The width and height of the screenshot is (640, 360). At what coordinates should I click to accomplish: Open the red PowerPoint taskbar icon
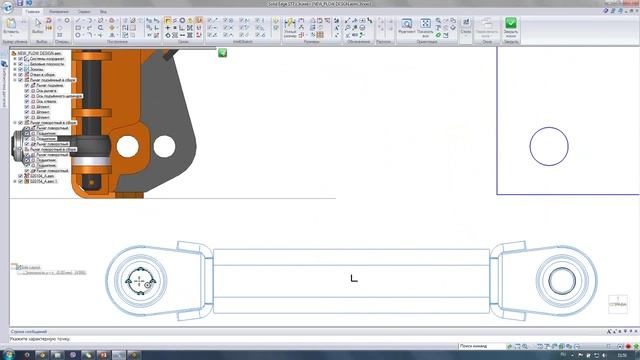tap(103, 355)
